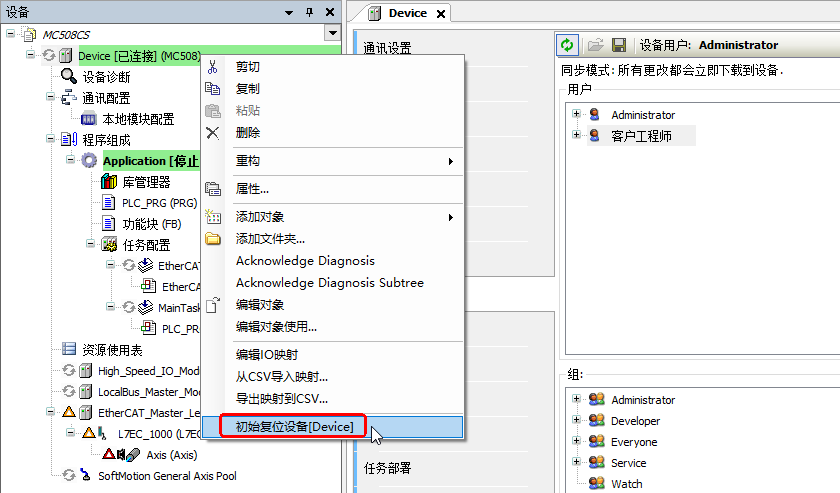
Task: Collapse the 通讯配置 tree node
Action: pyautogui.click(x=50, y=97)
